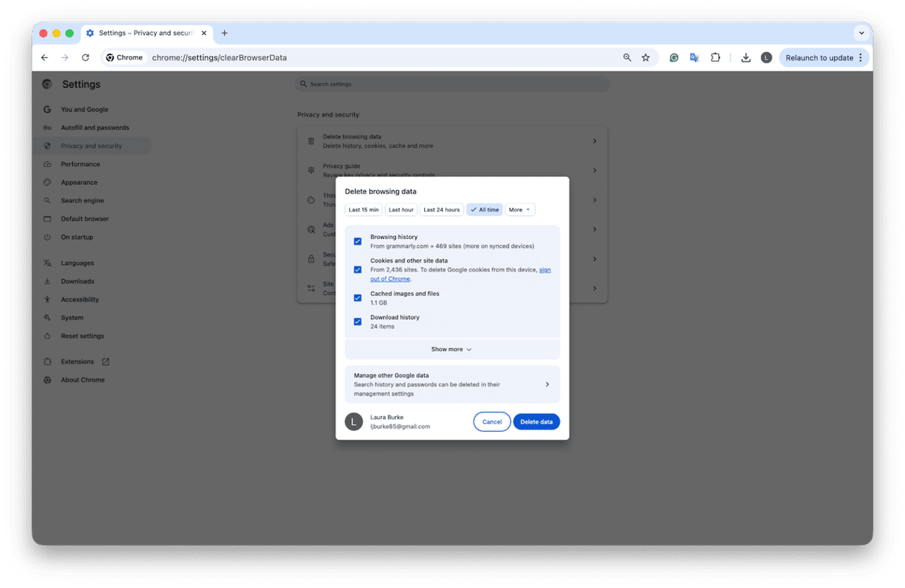Image resolution: width=905 pixels, height=588 pixels.
Task: Open the profile avatar labeled L
Action: pyautogui.click(x=767, y=57)
